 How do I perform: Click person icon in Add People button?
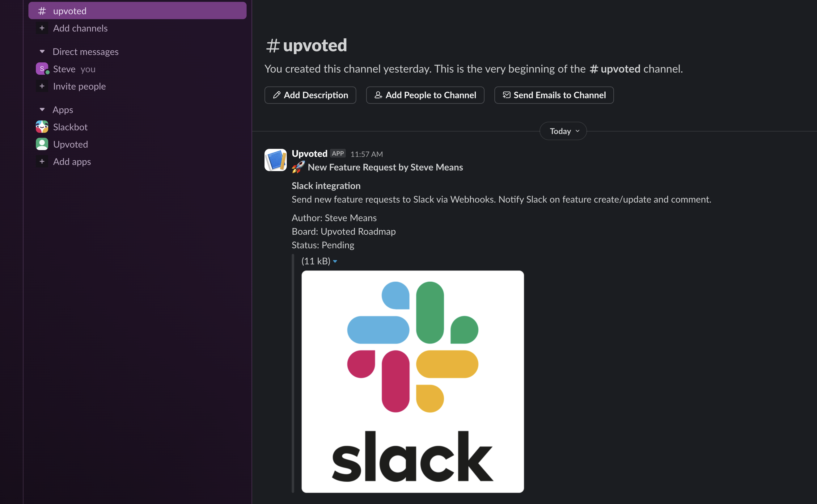tap(378, 95)
